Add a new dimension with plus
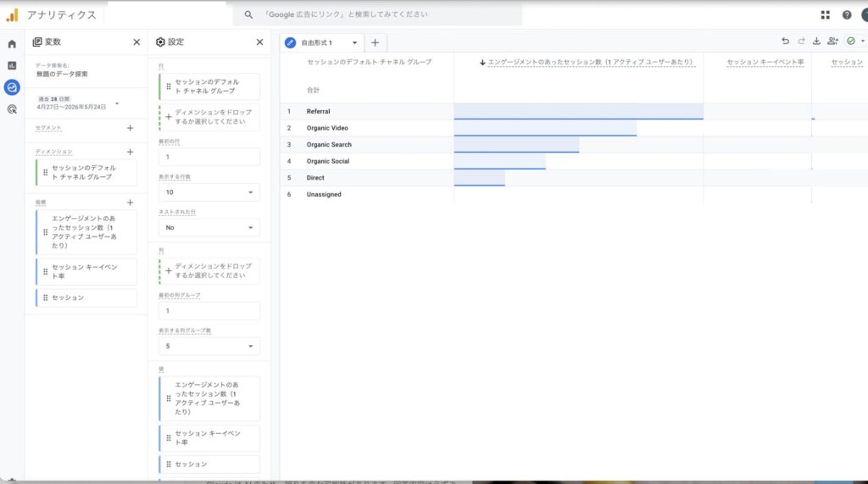This screenshot has width=868, height=484. [x=130, y=152]
